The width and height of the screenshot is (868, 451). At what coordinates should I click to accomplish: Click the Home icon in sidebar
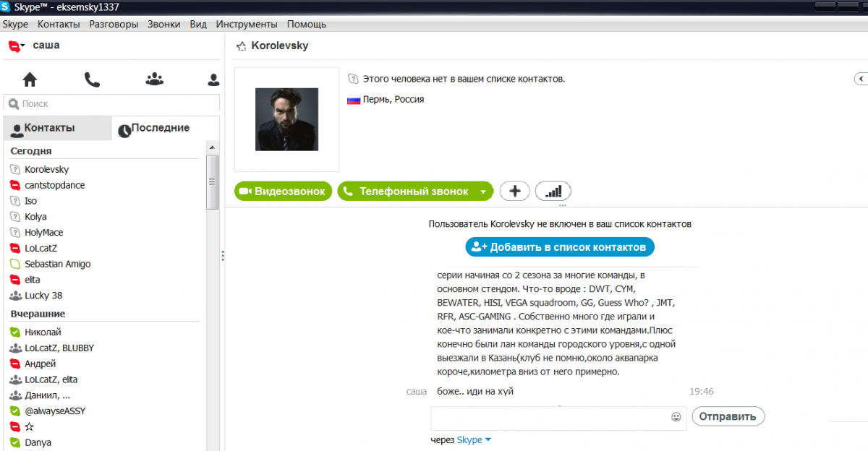pos(30,80)
